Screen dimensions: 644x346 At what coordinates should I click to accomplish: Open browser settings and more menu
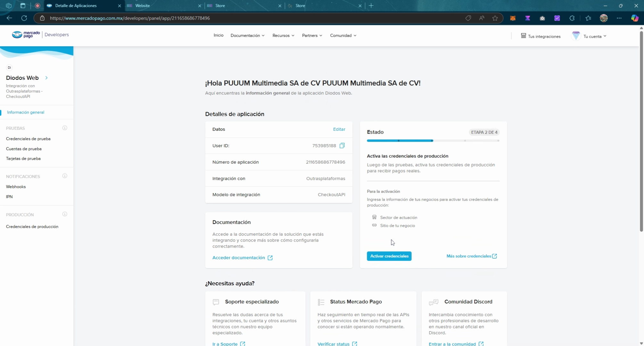[x=619, y=18]
